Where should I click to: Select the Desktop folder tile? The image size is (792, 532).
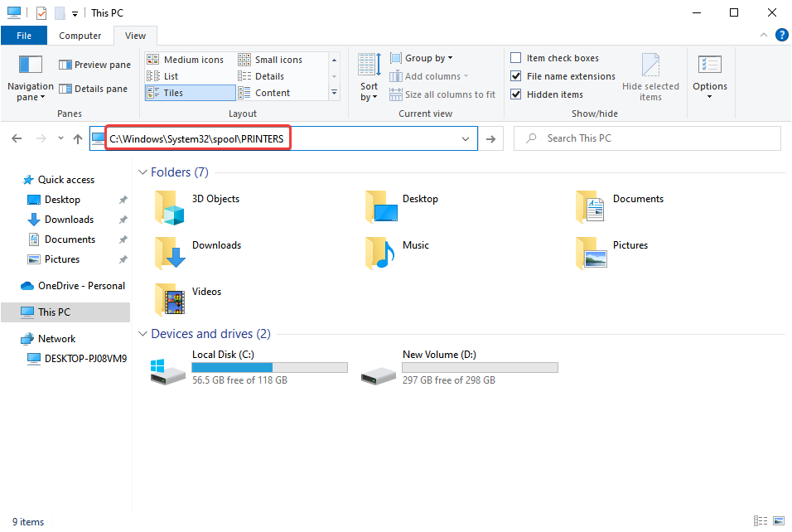point(402,207)
